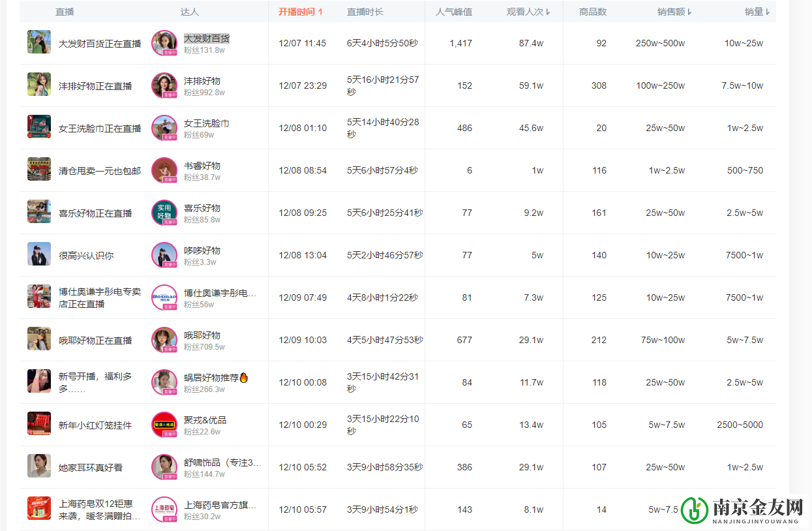Screen dimensions: 812x531
Task: Open the 上海药皂 brand logo avatar
Action: [x=164, y=509]
